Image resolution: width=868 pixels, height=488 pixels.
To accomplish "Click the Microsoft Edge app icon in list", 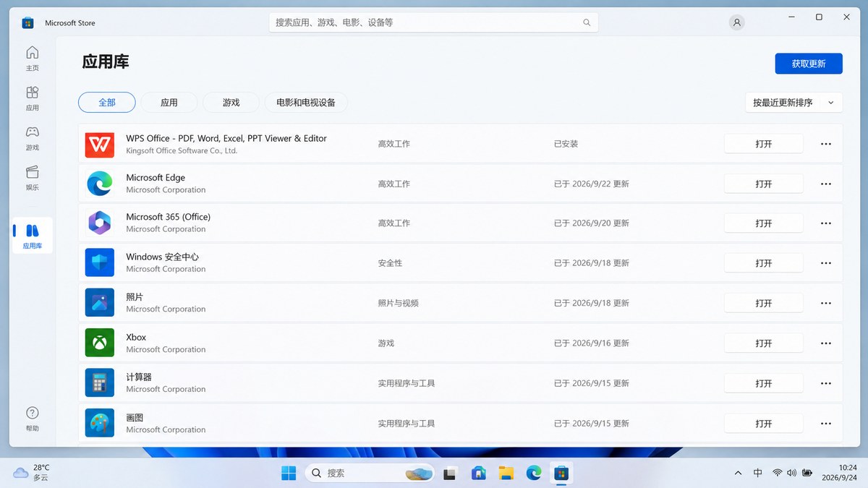I will pyautogui.click(x=99, y=184).
